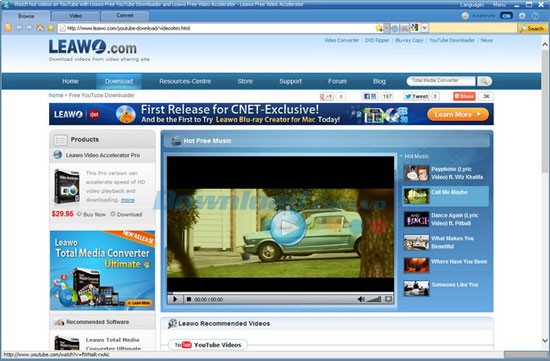Open the Video Converter top link
Viewport: 550px width, 361px height.
click(x=341, y=40)
